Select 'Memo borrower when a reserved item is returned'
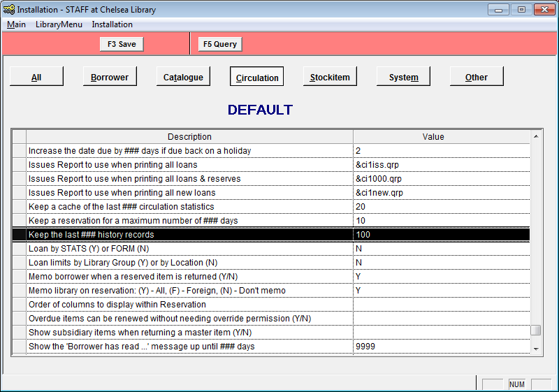The image size is (559, 392). (189, 277)
